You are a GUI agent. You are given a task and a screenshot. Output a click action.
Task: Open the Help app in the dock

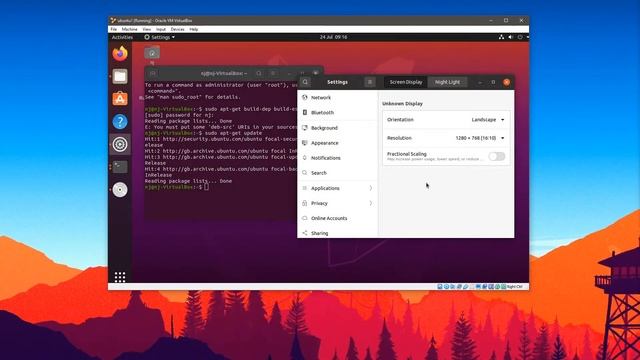(x=120, y=122)
